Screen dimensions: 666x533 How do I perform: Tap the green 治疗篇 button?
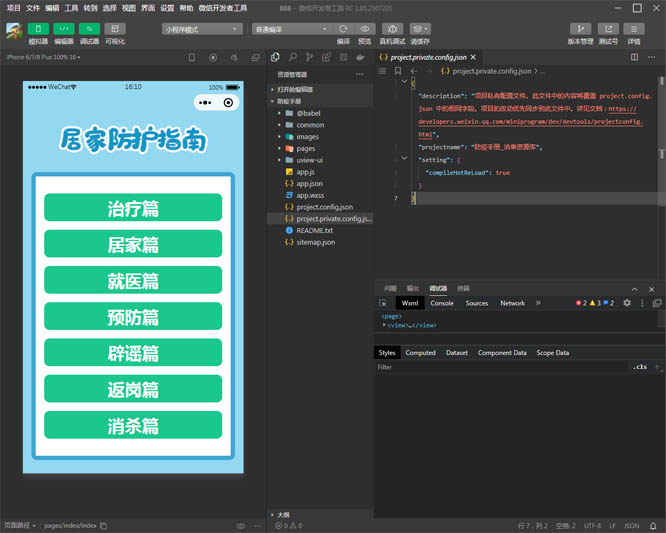pyautogui.click(x=133, y=208)
